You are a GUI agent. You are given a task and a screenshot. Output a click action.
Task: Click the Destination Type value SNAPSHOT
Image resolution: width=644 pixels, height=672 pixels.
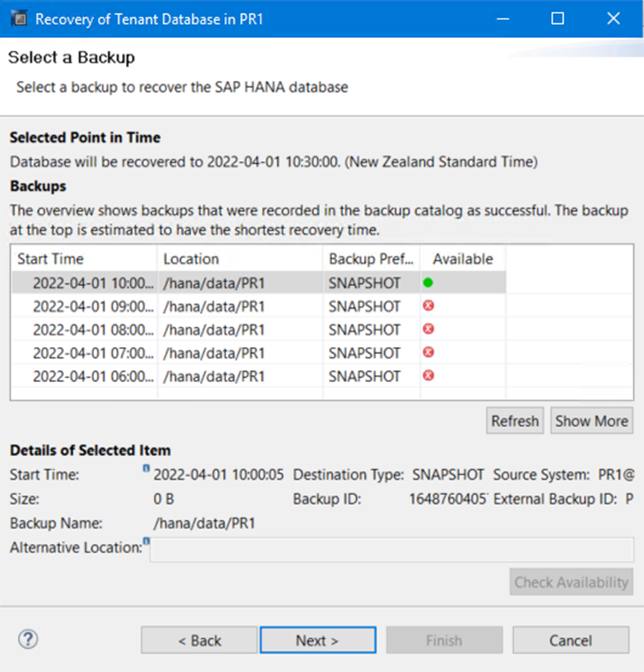tap(448, 475)
